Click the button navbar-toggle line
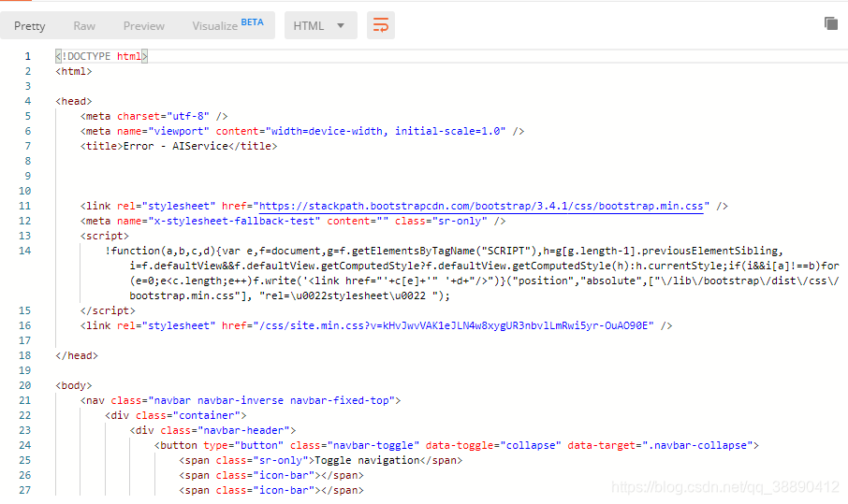 [457, 445]
